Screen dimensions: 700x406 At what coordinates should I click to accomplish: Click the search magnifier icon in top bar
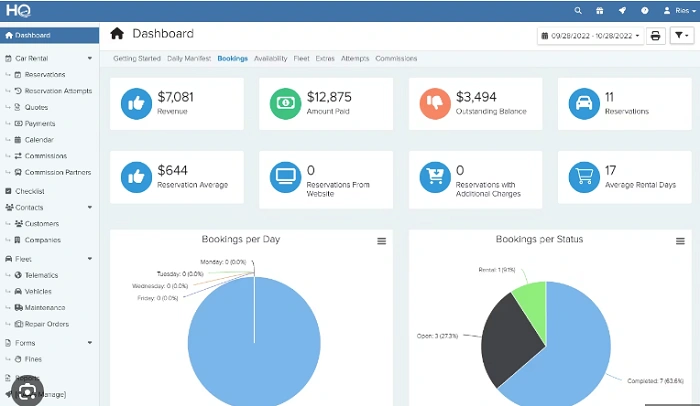[x=578, y=10]
